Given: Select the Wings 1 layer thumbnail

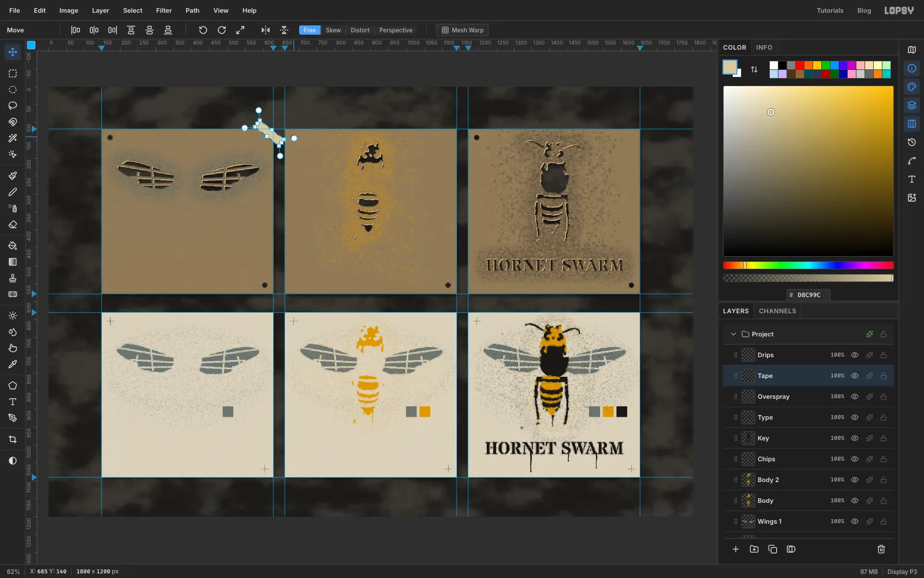Looking at the screenshot, I should 748,521.
